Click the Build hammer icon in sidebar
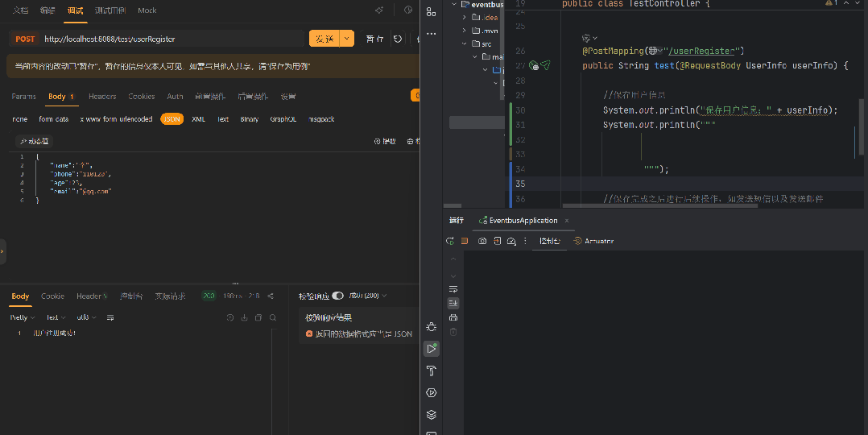The image size is (868, 435). click(432, 371)
